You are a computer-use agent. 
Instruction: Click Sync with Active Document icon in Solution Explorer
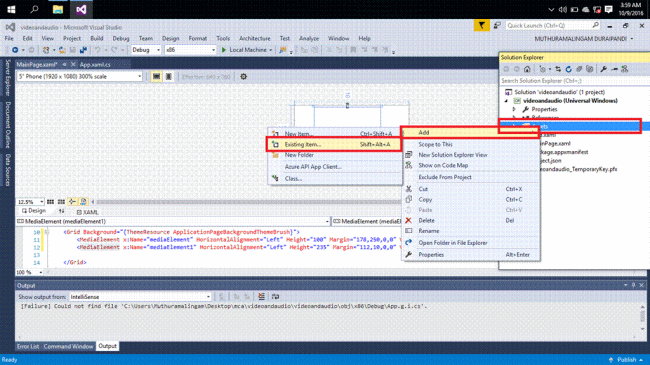(x=558, y=69)
